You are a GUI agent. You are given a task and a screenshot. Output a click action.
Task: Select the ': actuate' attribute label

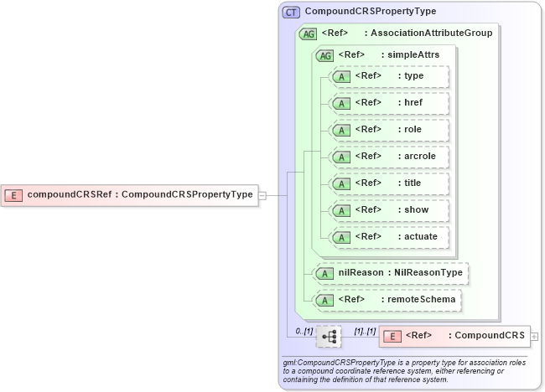coord(418,236)
